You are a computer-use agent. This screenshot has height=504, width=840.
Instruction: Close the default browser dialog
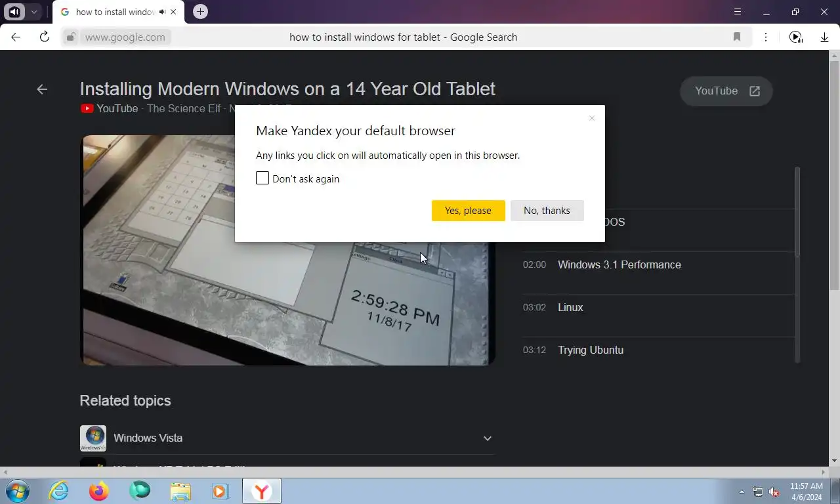point(592,118)
